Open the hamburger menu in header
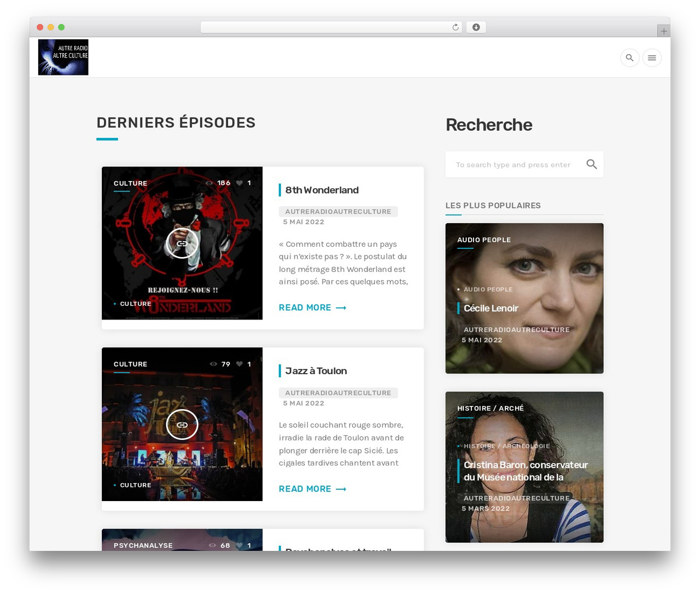 [652, 57]
